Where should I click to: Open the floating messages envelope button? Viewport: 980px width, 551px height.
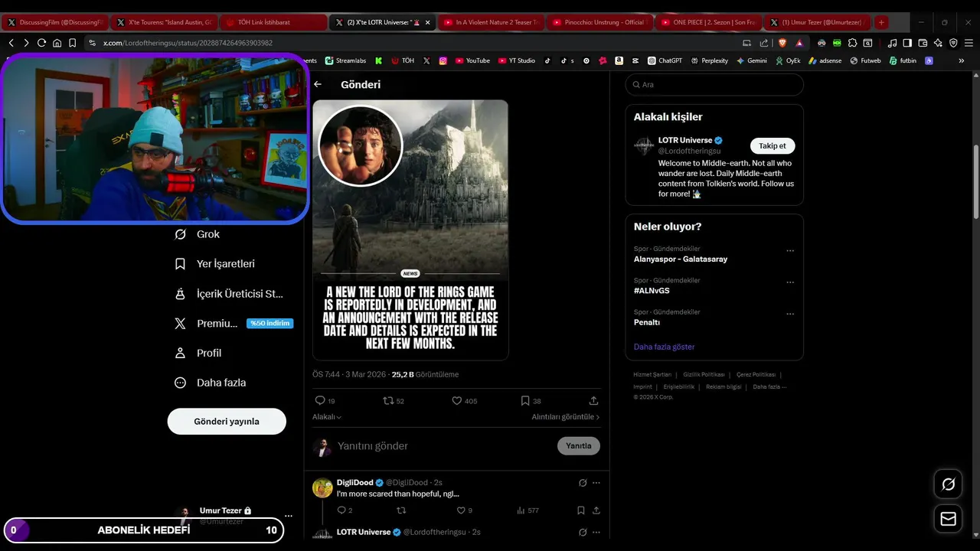[948, 519]
